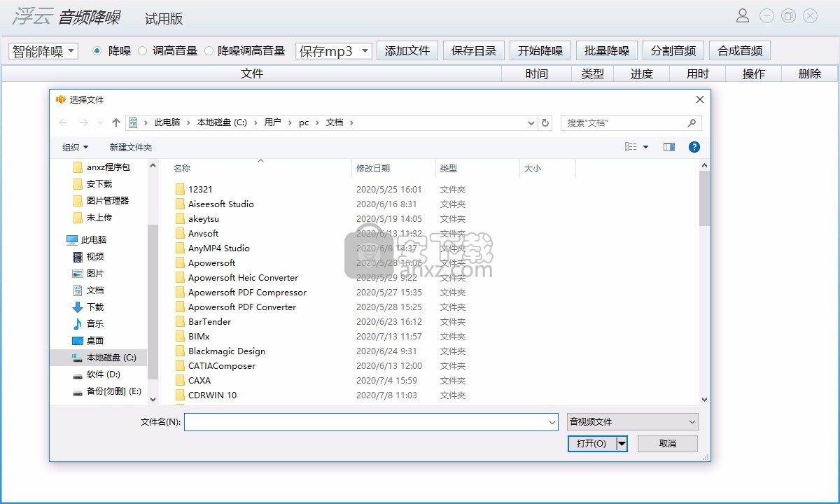
Task: Select the 降噪调高音量 radio button
Action: (209, 50)
